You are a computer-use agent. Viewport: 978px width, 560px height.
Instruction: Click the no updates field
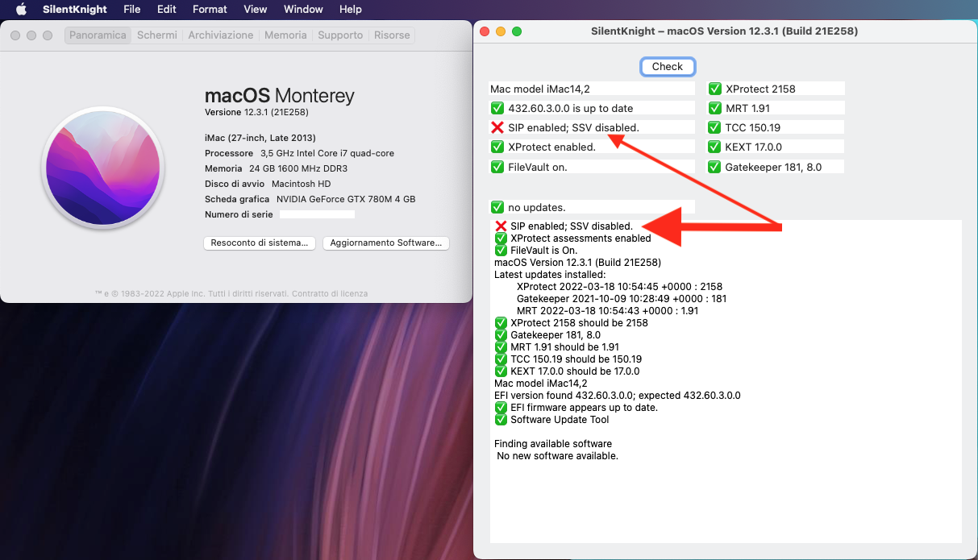click(593, 207)
